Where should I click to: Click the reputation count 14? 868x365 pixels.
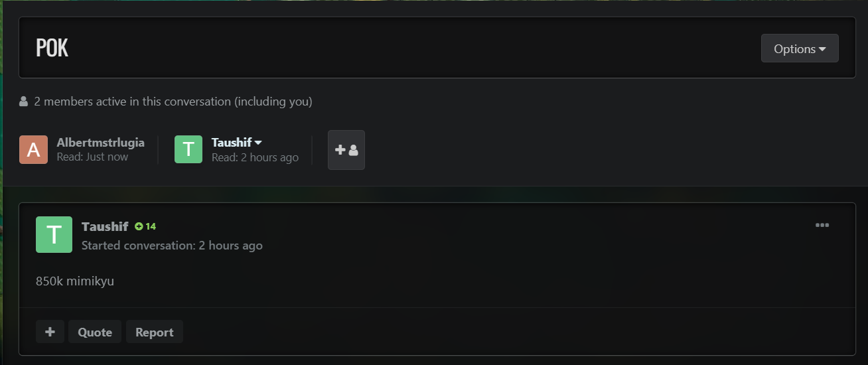(x=151, y=226)
